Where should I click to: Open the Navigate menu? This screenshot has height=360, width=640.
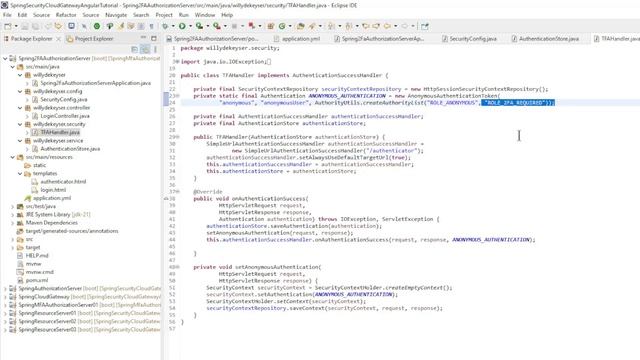point(116,15)
